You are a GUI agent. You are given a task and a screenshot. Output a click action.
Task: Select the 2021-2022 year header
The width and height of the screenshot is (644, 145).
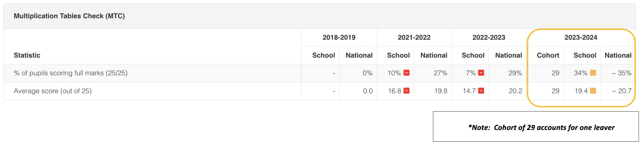click(414, 38)
